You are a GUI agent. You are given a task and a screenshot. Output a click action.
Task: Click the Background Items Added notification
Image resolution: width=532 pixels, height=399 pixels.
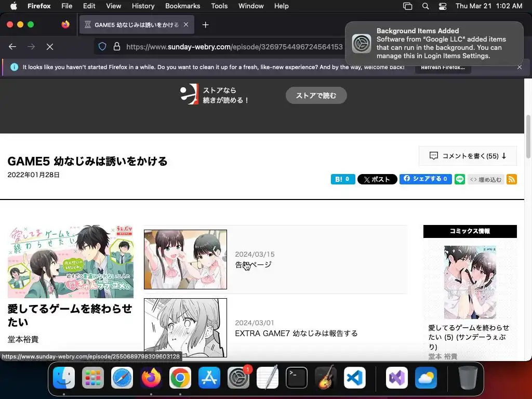tap(434, 44)
